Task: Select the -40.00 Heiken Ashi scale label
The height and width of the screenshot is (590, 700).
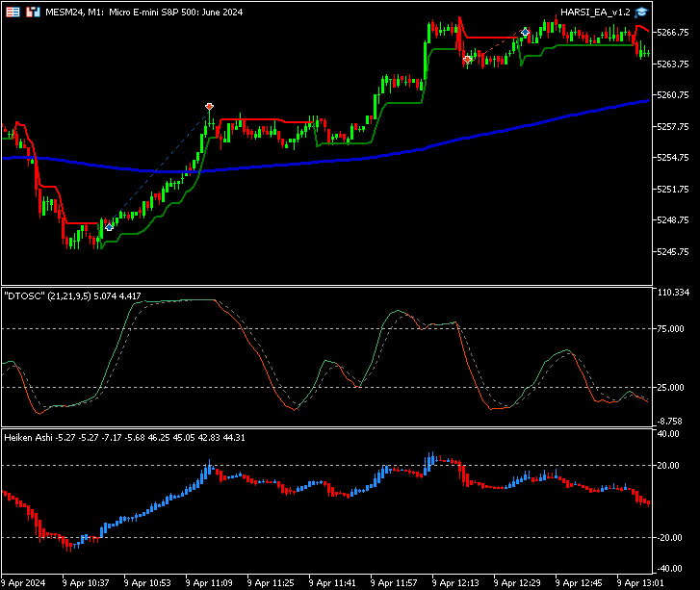Action: [668, 569]
